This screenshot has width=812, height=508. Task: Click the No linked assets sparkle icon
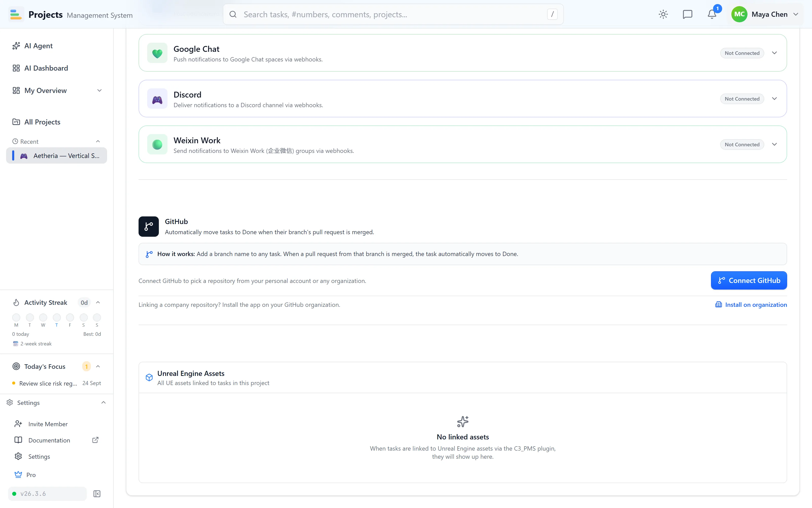point(463,421)
